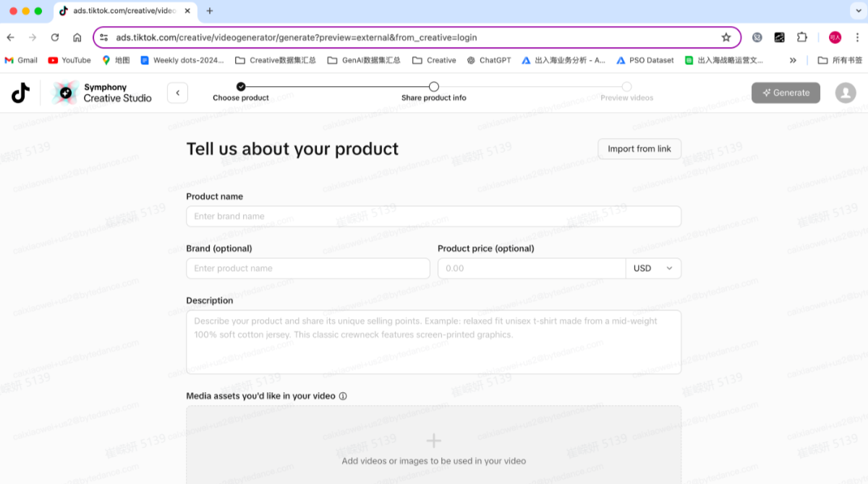Click the Import from link button

pos(639,149)
